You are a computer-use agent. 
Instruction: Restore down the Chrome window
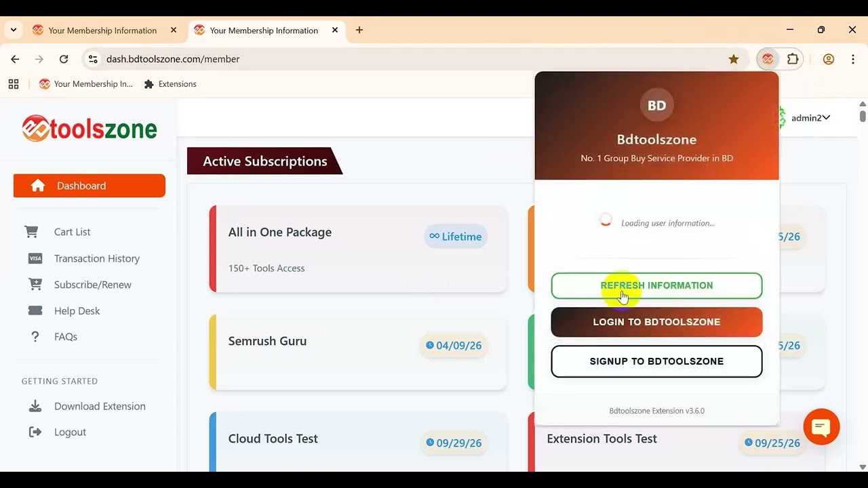pos(821,30)
